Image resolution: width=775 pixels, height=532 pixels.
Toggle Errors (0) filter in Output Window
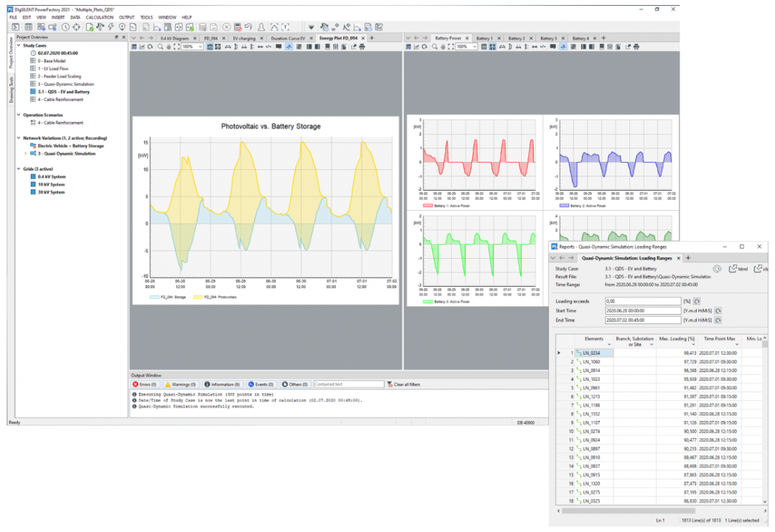click(145, 384)
